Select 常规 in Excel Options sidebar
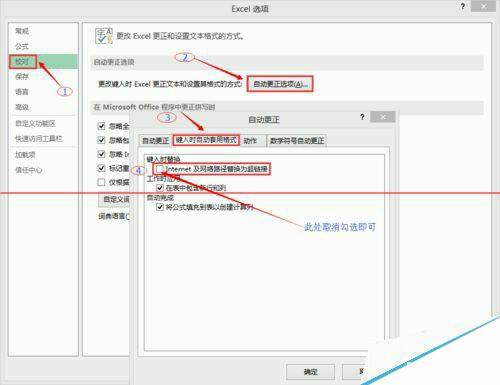 22,31
